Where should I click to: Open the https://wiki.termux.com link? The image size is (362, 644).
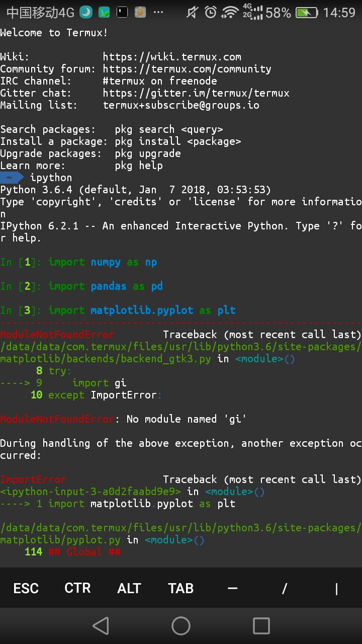(172, 57)
